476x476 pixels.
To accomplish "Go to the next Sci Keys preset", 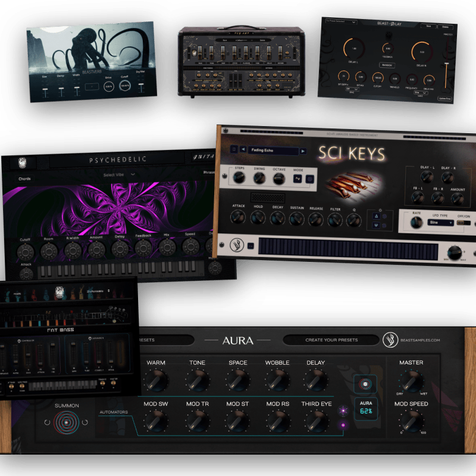I will point(303,151).
